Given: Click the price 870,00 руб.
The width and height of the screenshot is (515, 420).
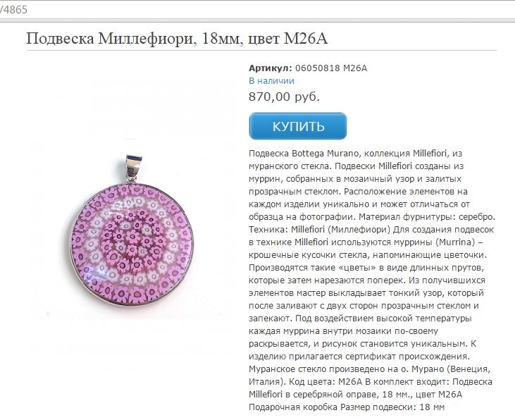Looking at the screenshot, I should [x=284, y=97].
